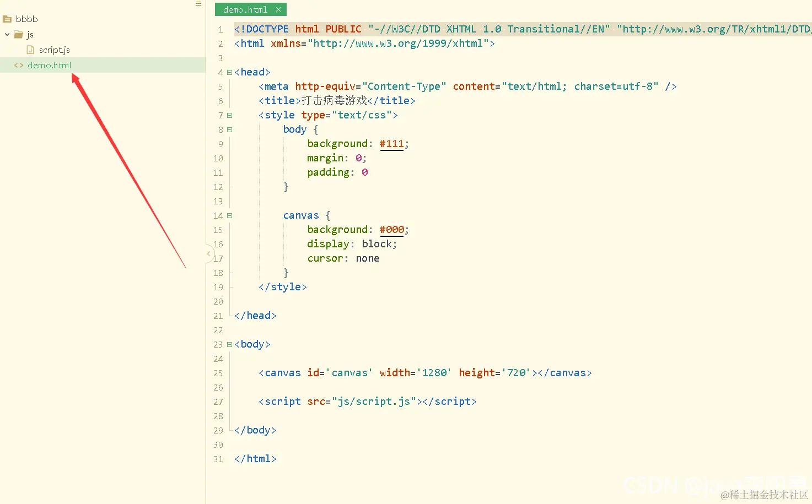Select the bbbb project folder icon
The height and width of the screenshot is (504, 812).
(7, 19)
